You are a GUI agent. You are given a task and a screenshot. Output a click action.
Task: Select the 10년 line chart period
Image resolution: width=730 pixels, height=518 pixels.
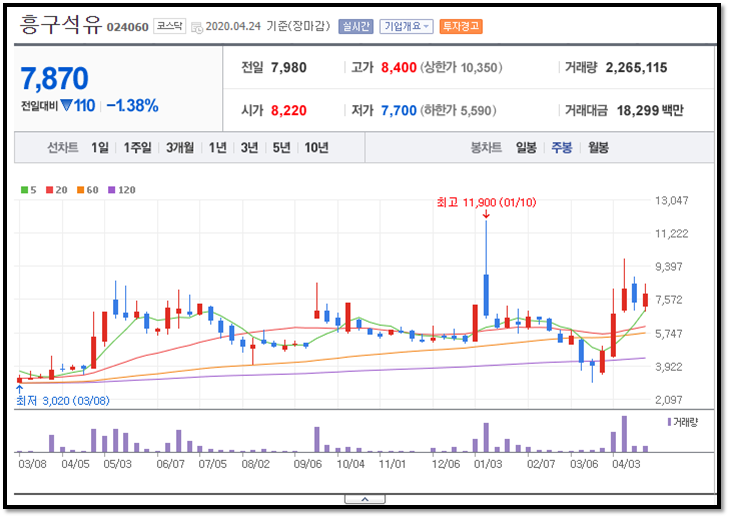pyautogui.click(x=317, y=148)
